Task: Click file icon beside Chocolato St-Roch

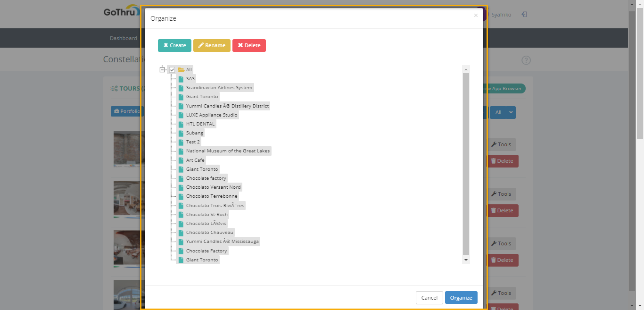Action: click(181, 215)
